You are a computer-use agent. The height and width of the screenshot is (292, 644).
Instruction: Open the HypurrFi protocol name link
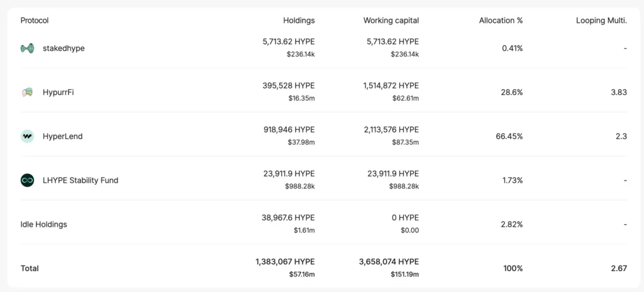(x=58, y=92)
